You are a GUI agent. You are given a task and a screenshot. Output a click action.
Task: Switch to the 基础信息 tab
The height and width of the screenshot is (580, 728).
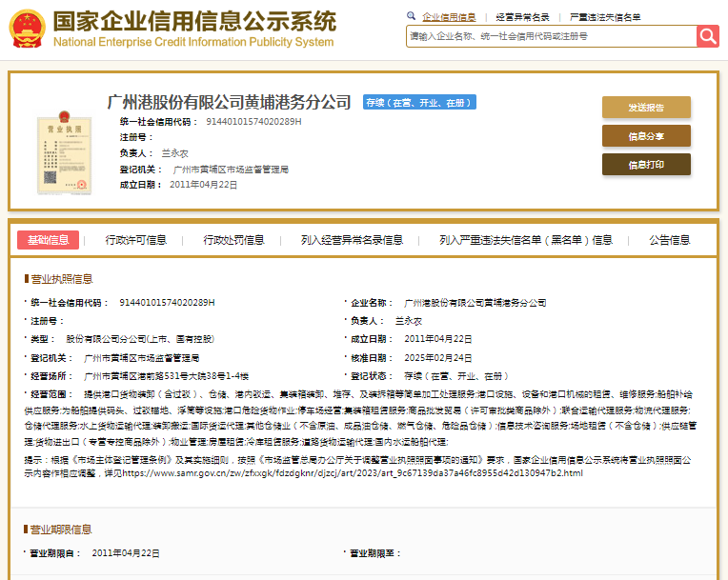(48, 240)
